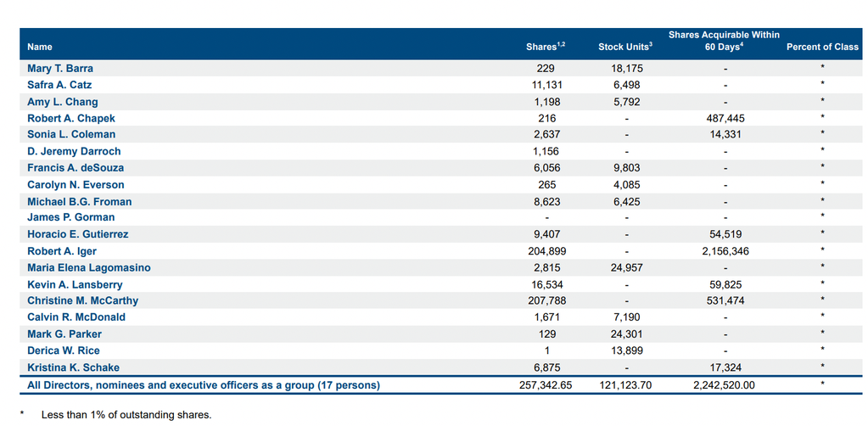The image size is (868, 426).
Task: Click Calvin R. McDonald's shares value 1,671
Action: (546, 317)
